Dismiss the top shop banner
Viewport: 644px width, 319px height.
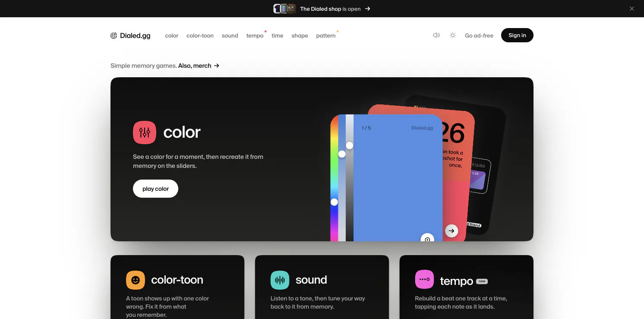coord(632,9)
